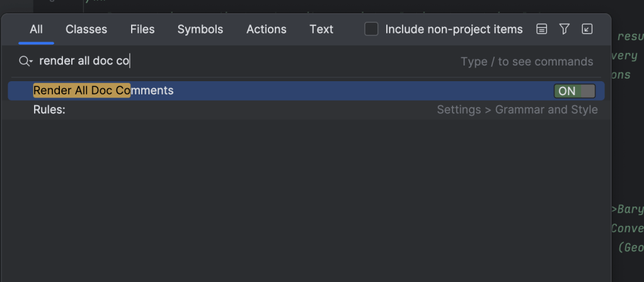Screen dimensions: 644x282
Task: Click the search magnifier icon
Action: click(23, 61)
